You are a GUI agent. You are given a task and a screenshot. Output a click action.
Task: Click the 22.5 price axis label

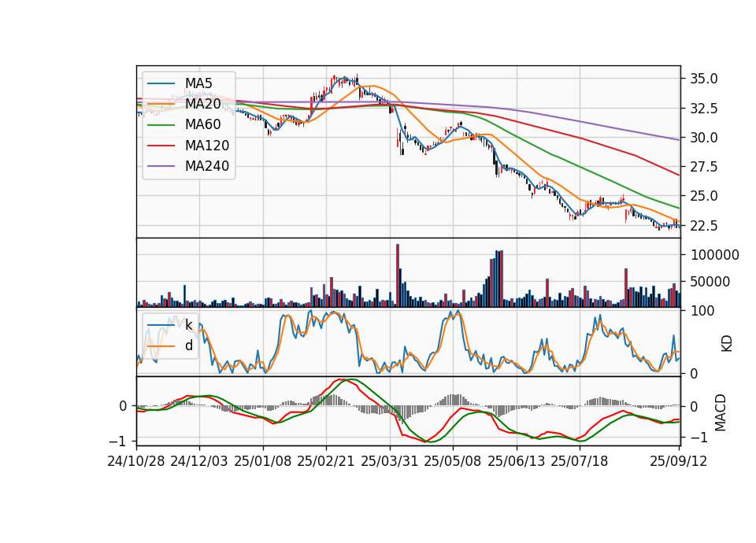703,226
